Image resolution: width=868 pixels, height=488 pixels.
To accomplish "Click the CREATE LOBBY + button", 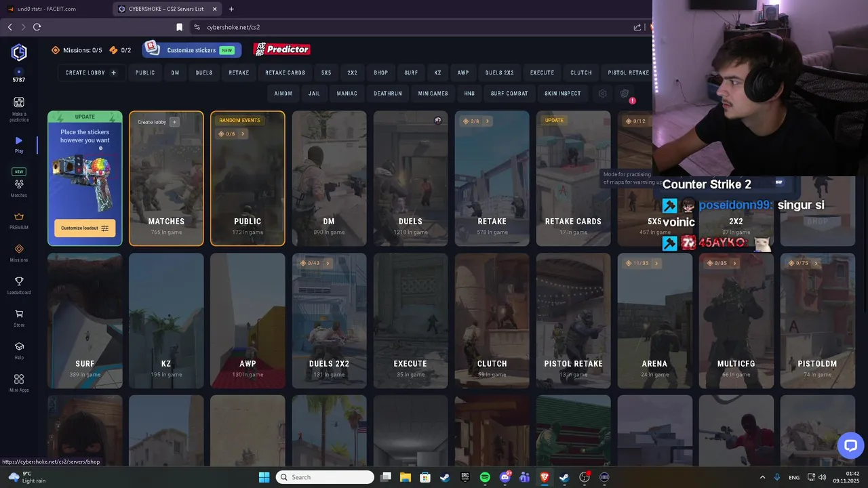I will tap(91, 73).
